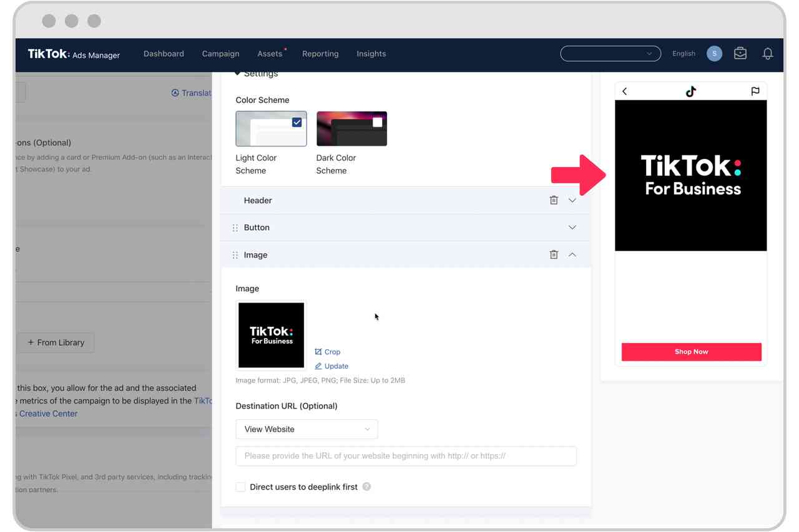Image resolution: width=799 pixels, height=532 pixels.
Task: Change the English language setting
Action: click(684, 54)
